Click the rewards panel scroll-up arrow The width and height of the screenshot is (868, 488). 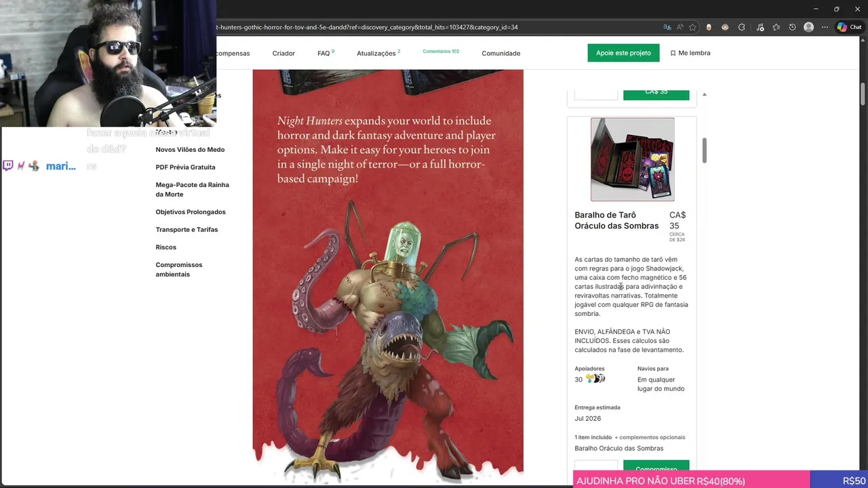point(704,94)
